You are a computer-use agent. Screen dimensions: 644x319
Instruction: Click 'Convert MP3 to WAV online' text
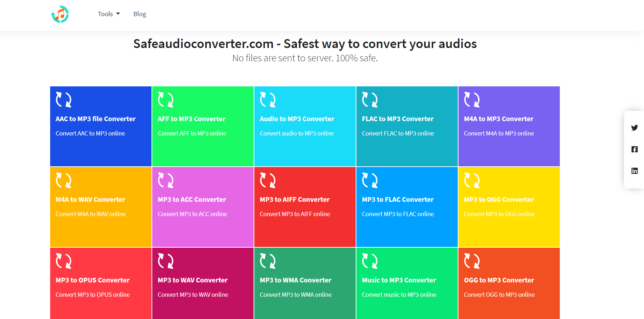(x=193, y=295)
